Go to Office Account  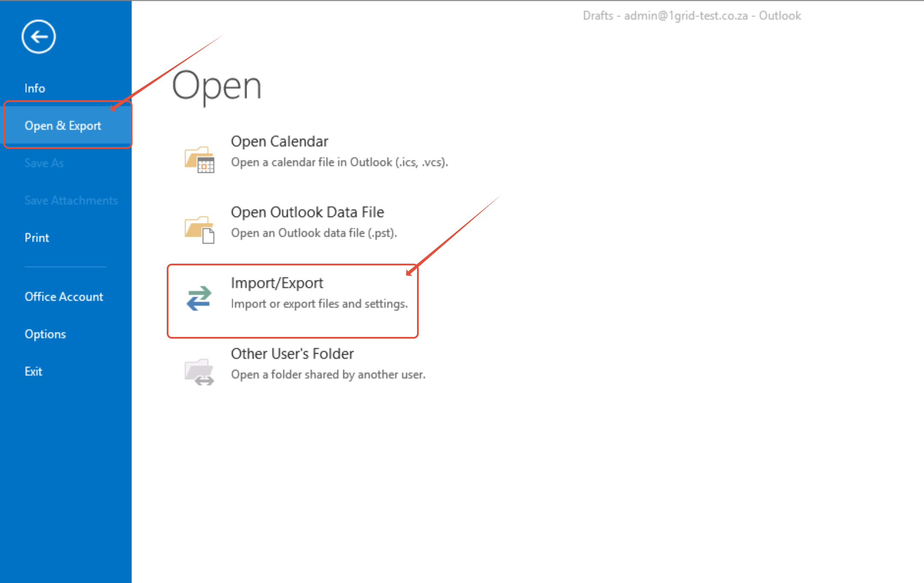click(x=64, y=297)
